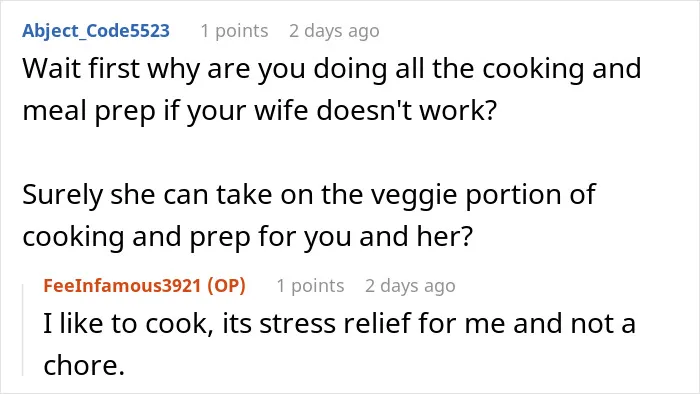
Task: Open Abject_Code5523's user profile
Action: pyautogui.click(x=96, y=31)
